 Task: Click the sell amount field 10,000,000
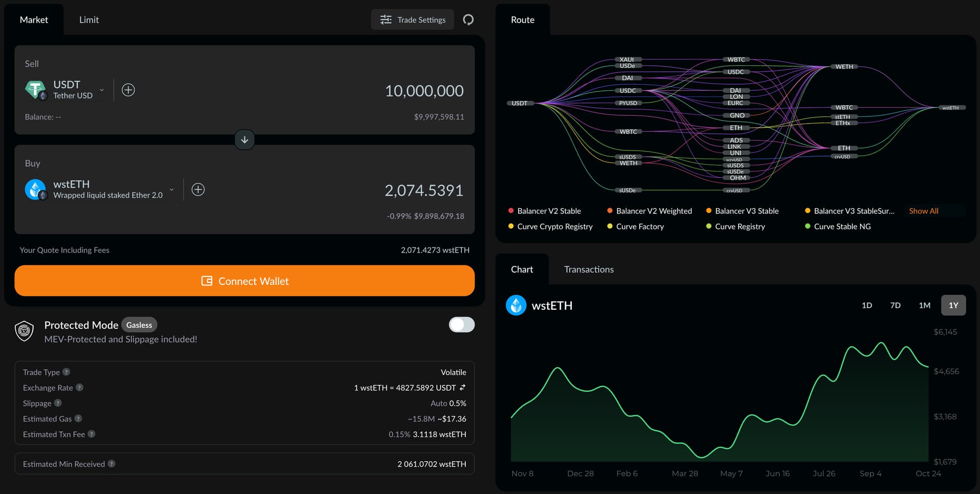point(424,91)
